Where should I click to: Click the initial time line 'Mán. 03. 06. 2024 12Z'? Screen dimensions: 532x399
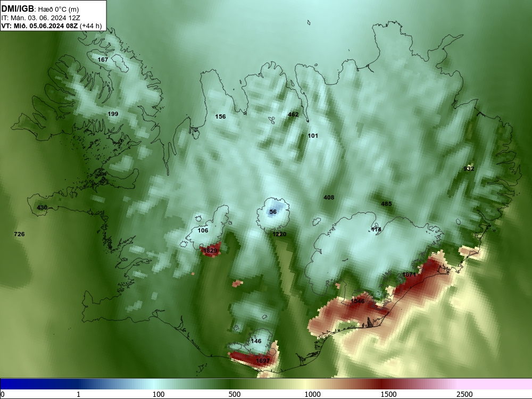(x=45, y=18)
